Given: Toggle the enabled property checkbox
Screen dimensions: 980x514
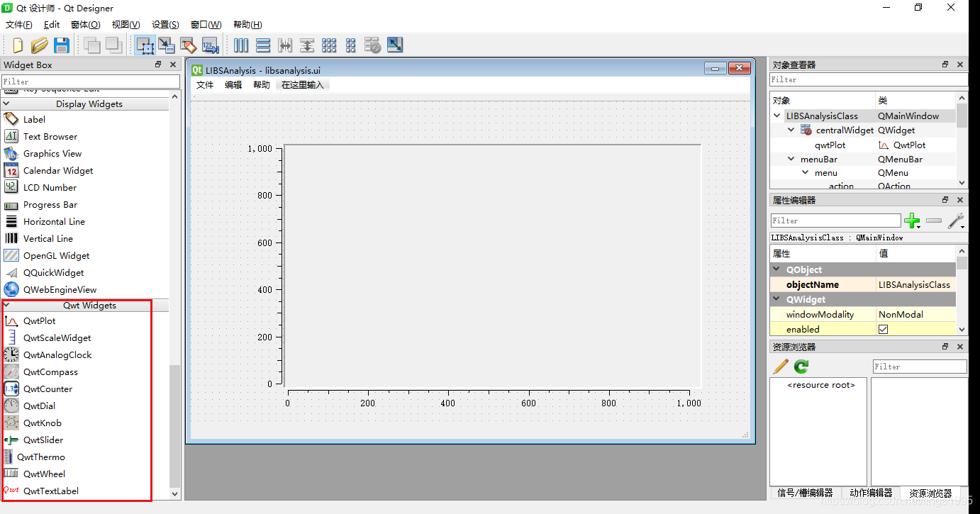Looking at the screenshot, I should click(883, 330).
